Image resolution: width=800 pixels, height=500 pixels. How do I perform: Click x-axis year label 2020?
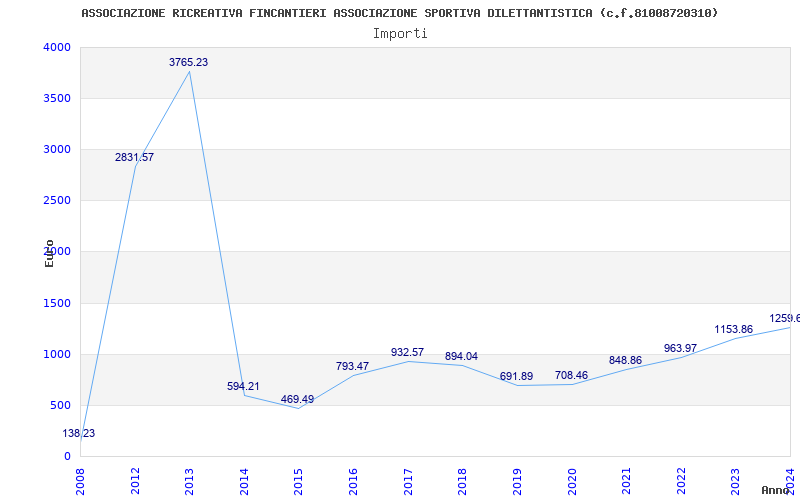coord(571,481)
